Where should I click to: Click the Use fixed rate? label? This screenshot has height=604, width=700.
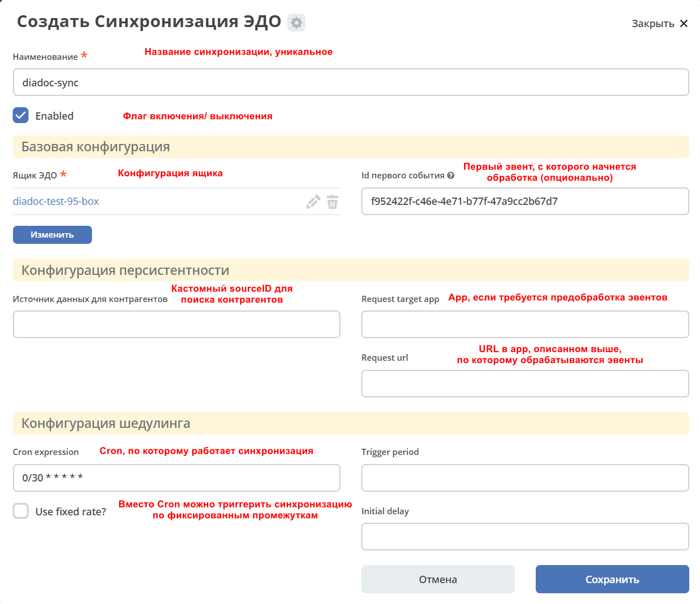point(71,511)
